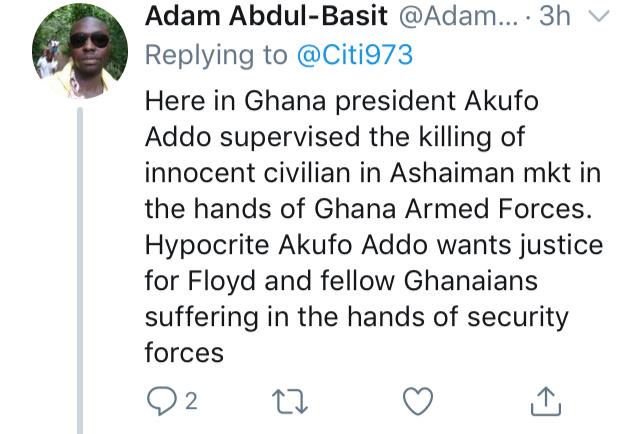View the 2 replies count
The image size is (640, 434).
pos(189,402)
